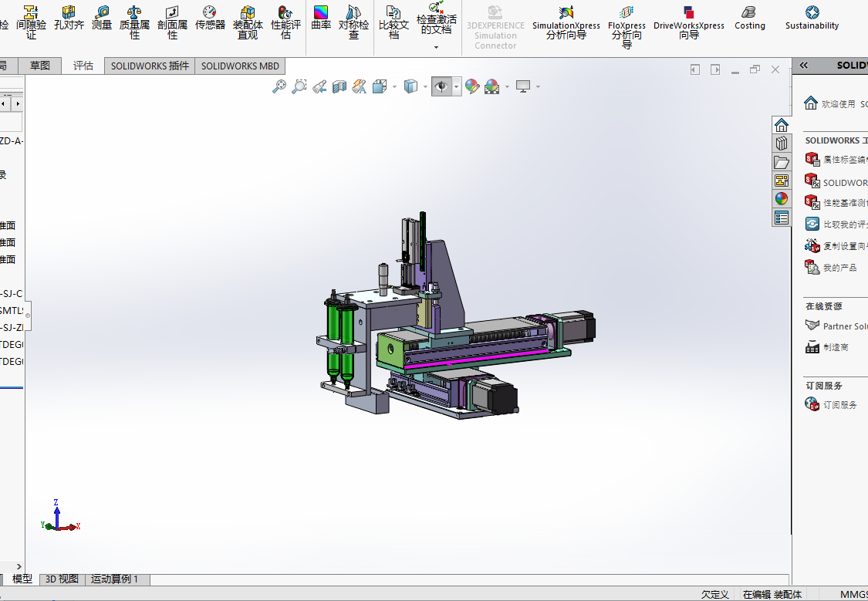Viewport: 868px width, 601px height.
Task: Click the Edit Appearance icon
Action: coord(472,86)
